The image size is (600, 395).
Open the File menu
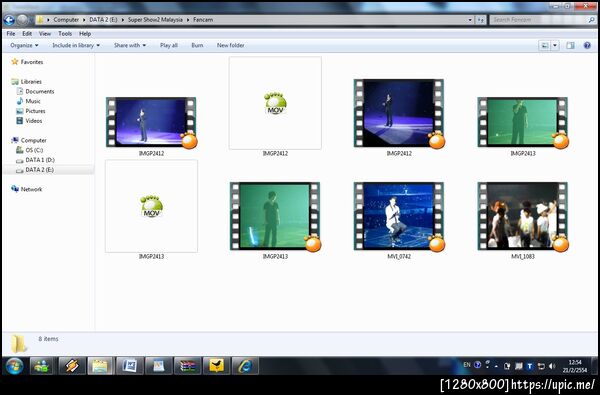[x=11, y=34]
